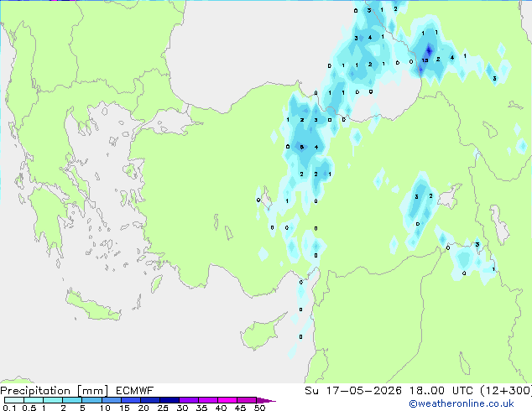Click the '(12+300)' forecast run text

click(x=506, y=391)
